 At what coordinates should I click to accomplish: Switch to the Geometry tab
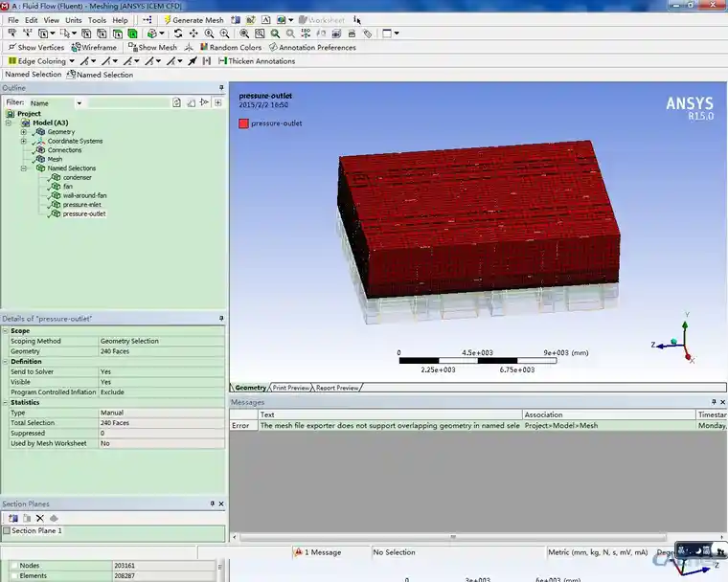(x=250, y=388)
